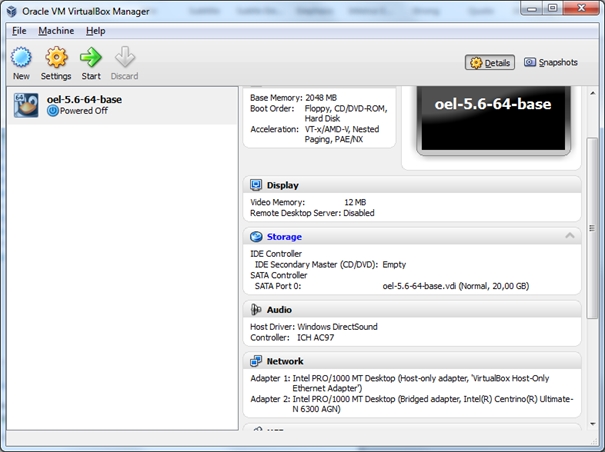Open the Help menu
The image size is (605, 452).
tap(95, 31)
